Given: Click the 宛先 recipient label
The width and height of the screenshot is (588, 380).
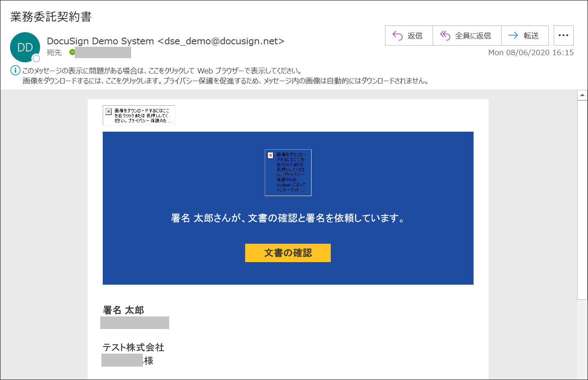Looking at the screenshot, I should 54,53.
